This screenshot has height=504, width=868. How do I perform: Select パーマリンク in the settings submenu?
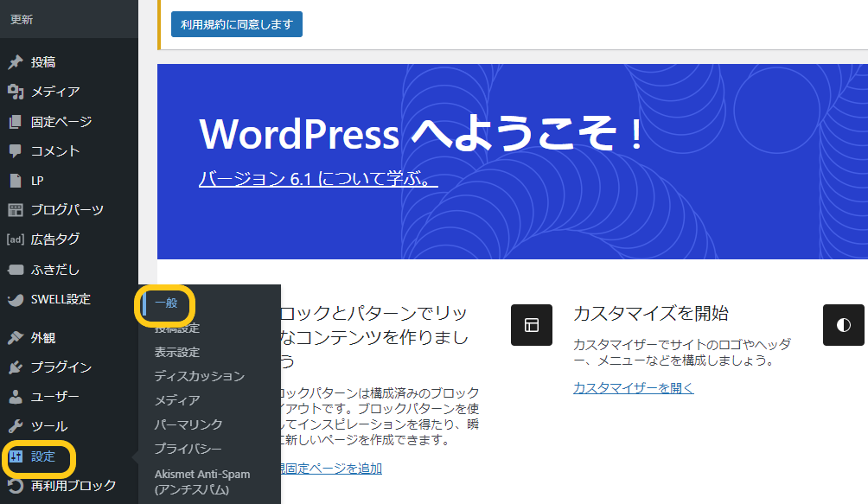[x=188, y=424]
